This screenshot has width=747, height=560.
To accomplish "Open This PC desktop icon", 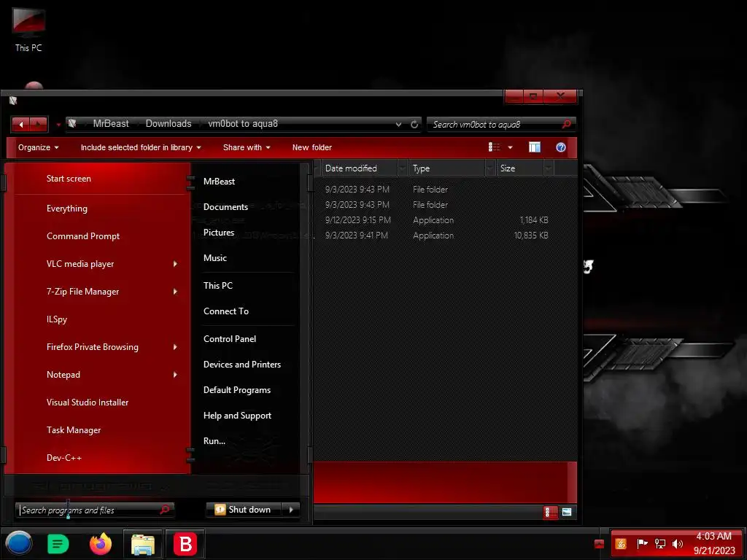I will pyautogui.click(x=28, y=29).
